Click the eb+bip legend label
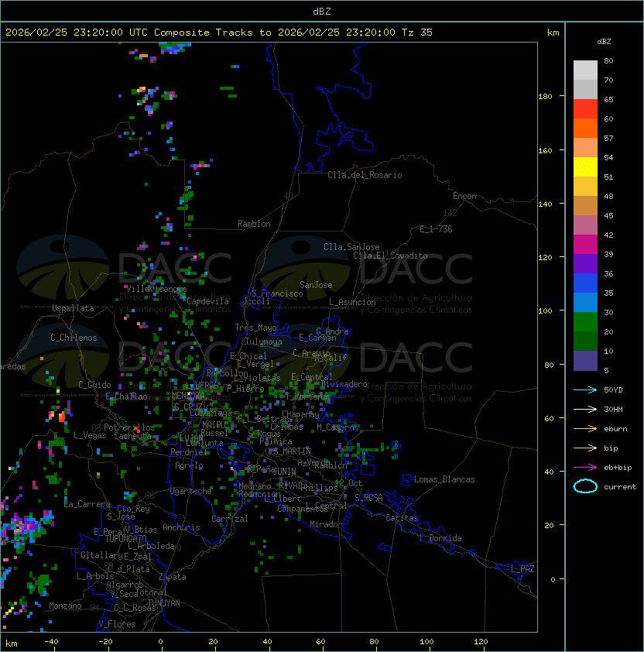Image resolution: width=644 pixels, height=652 pixels. tap(618, 468)
